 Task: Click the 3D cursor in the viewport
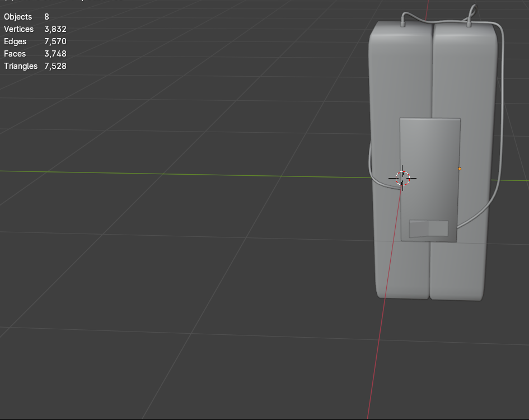[403, 178]
